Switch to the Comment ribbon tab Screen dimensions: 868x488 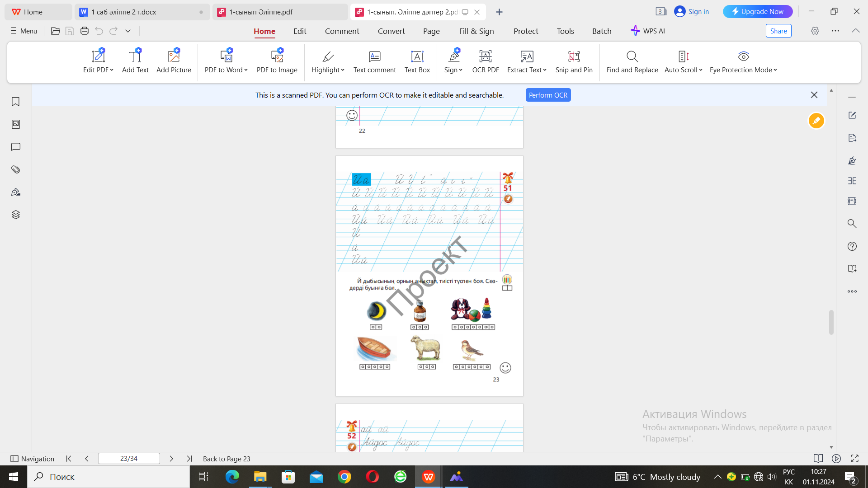tap(342, 31)
